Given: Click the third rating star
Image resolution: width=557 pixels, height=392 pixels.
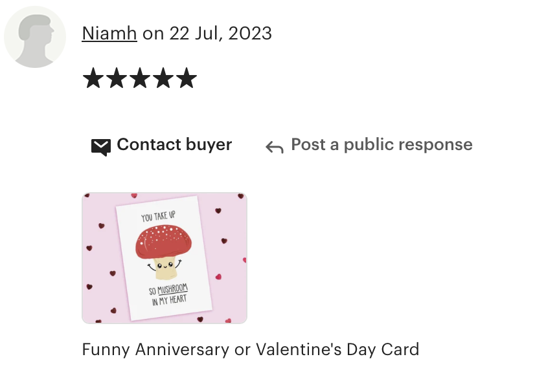Looking at the screenshot, I should [140, 78].
